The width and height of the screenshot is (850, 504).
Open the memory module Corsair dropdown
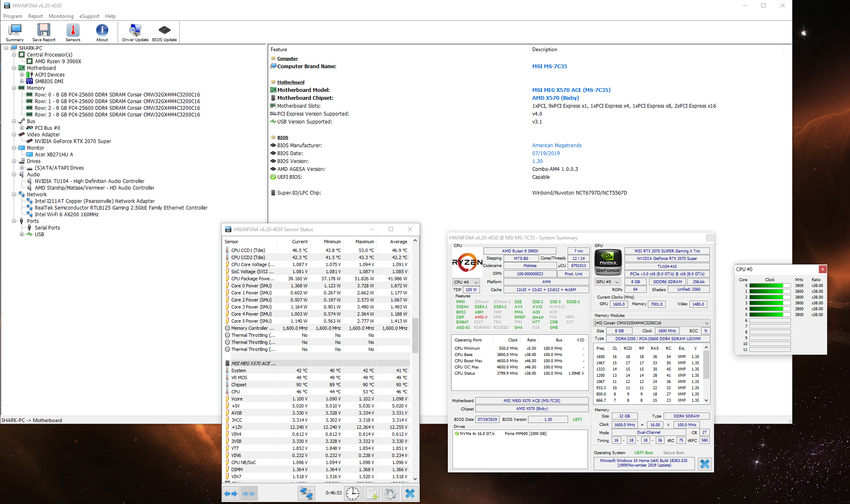tap(652, 323)
